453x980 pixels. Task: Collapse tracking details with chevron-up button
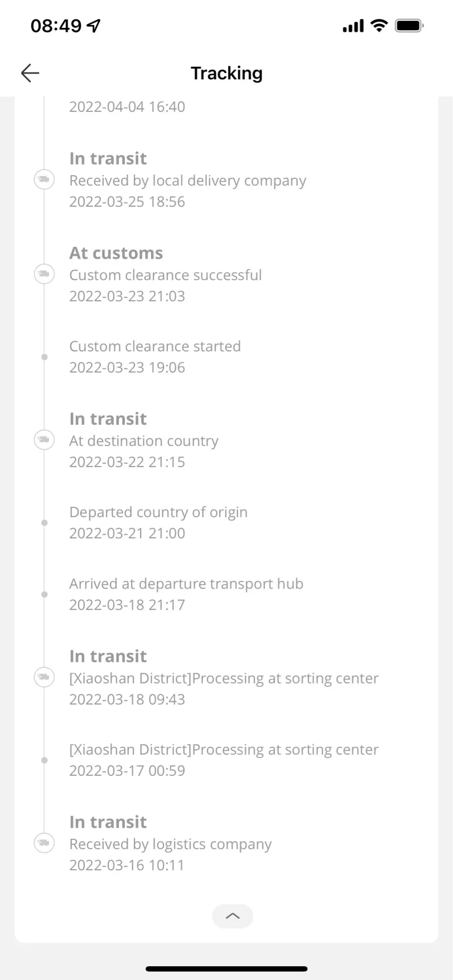tap(233, 916)
